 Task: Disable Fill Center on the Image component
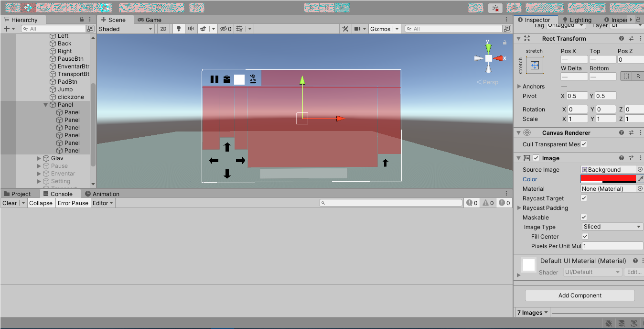tap(585, 236)
